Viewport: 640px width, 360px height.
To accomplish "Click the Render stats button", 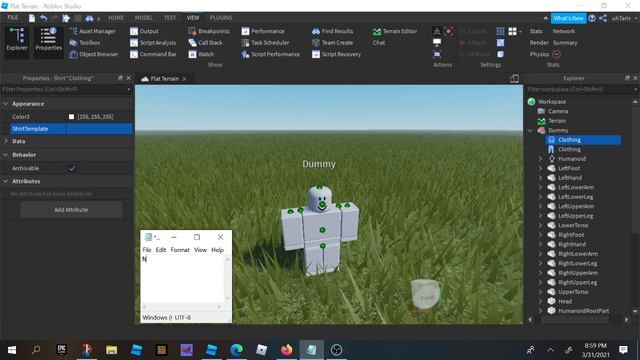I will coord(539,42).
